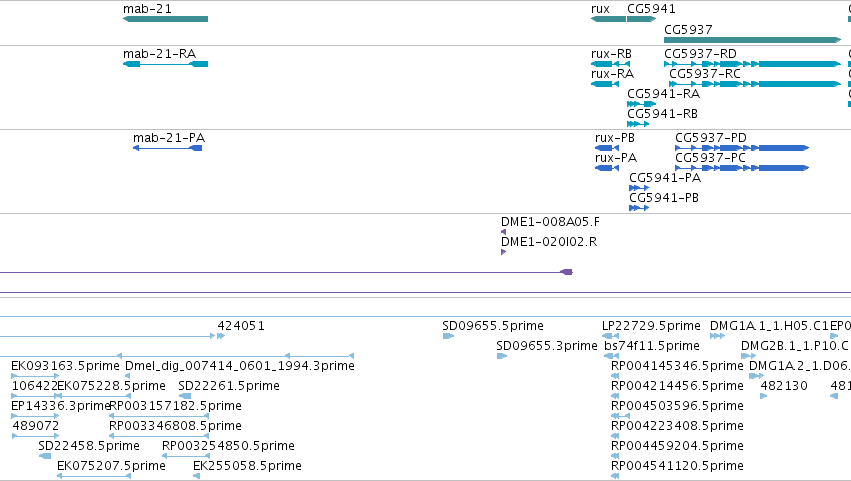Click the 482130 feature label
The image size is (851, 481).
click(784, 386)
